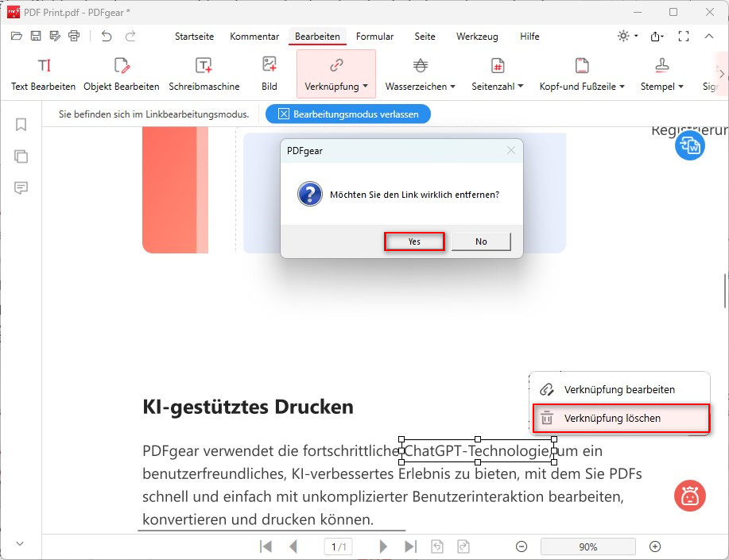Open the Objekt Bearbeiten tool
Viewport: 729px width, 560px height.
click(x=121, y=71)
